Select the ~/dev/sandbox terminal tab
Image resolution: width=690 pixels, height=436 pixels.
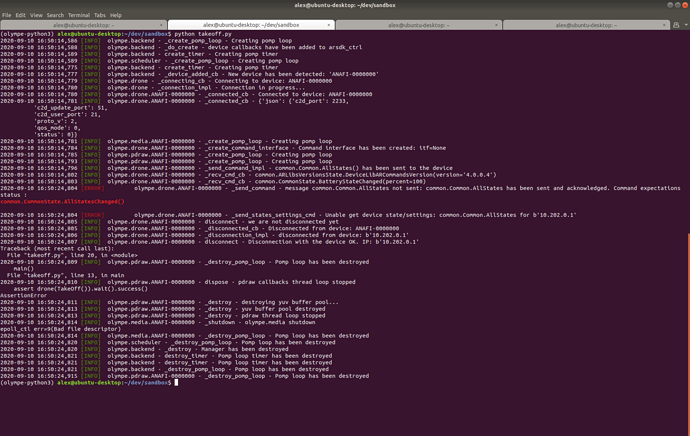click(x=251, y=25)
